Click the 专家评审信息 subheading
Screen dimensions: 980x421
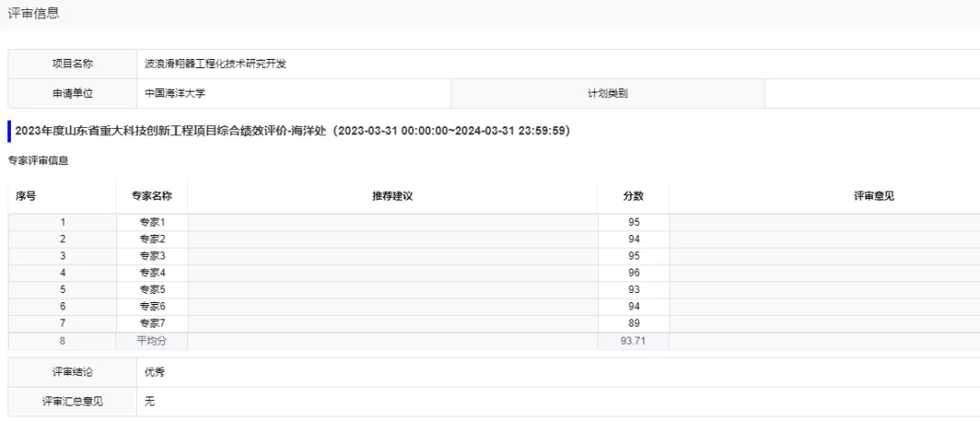(38, 161)
